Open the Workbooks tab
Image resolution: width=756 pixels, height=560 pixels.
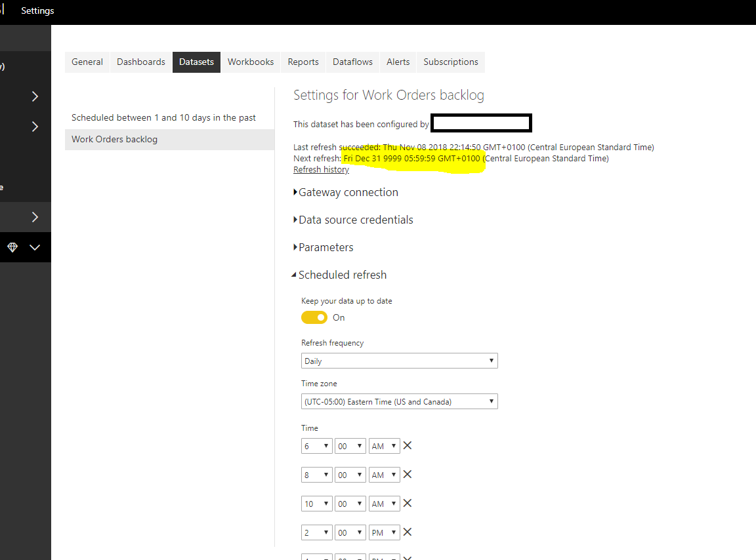pos(251,62)
